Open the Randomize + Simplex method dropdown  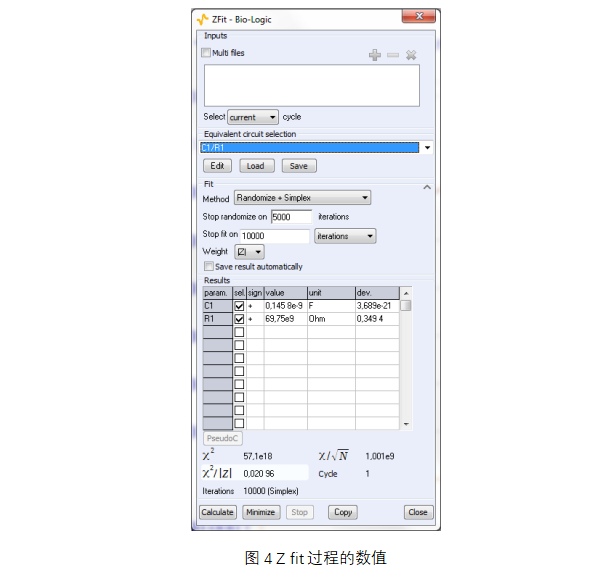coord(302,198)
